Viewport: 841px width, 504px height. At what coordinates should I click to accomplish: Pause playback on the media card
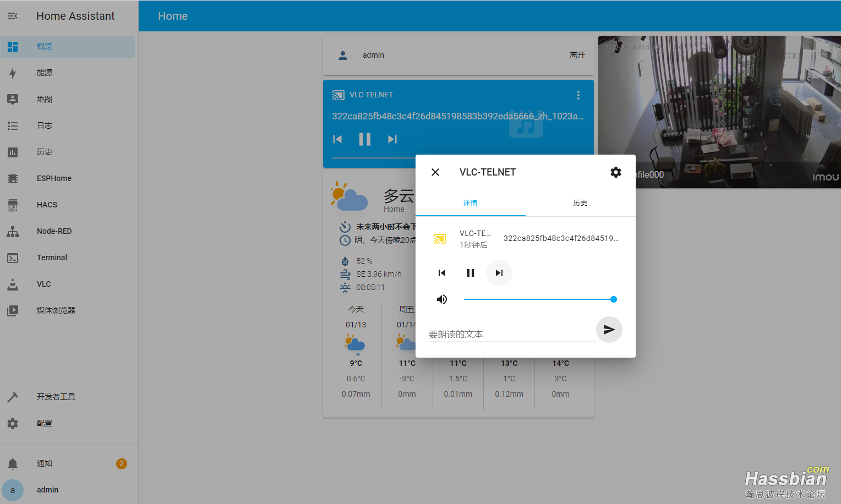coord(365,139)
